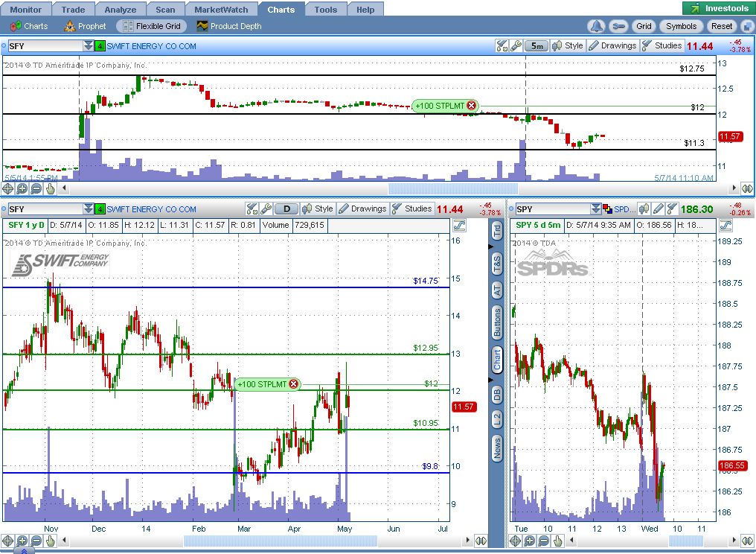Toggle chart scale icon on daily SFY chart

(x=460, y=226)
